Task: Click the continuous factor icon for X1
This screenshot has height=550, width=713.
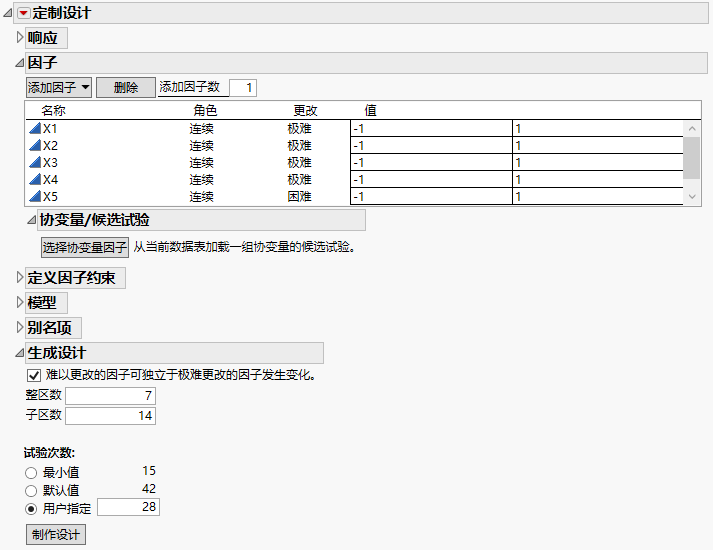Action: coord(35,128)
